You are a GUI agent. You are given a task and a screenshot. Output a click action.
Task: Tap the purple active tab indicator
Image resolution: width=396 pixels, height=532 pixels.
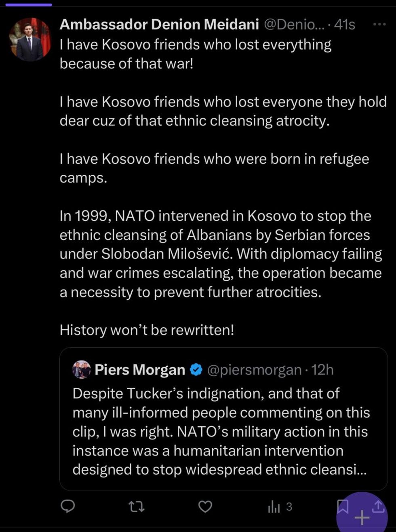click(x=29, y=5)
